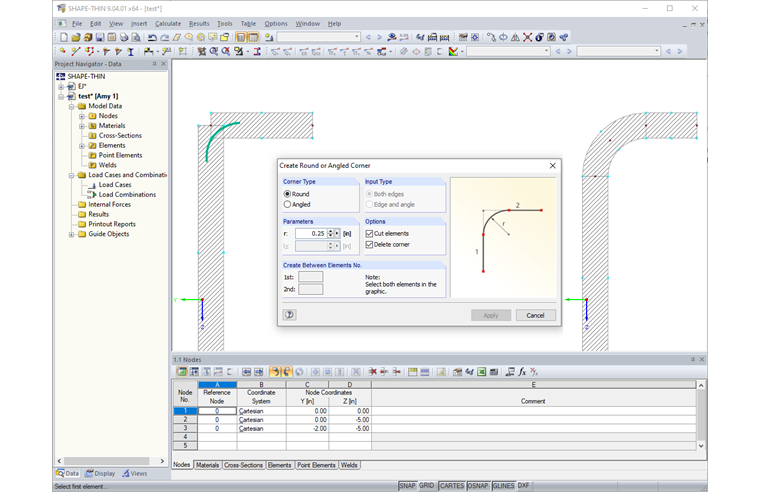
Task: Close the Create Round or Angled Corner dialog
Action: tap(553, 166)
